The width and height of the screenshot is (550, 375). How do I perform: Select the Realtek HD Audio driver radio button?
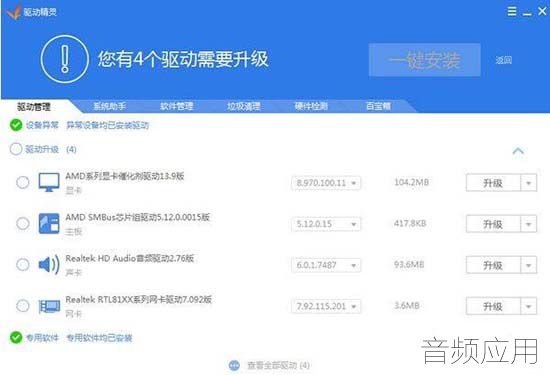pyautogui.click(x=23, y=264)
